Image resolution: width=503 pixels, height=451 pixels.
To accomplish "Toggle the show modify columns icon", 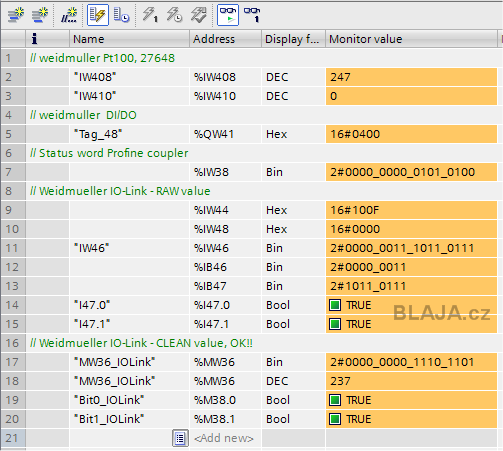I will [x=98, y=15].
